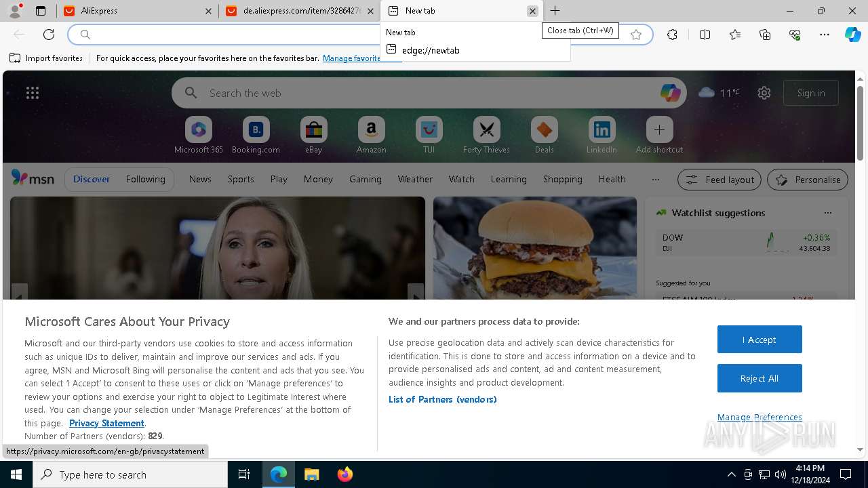
Task: Open the apps grid launcher
Action: coord(33,93)
